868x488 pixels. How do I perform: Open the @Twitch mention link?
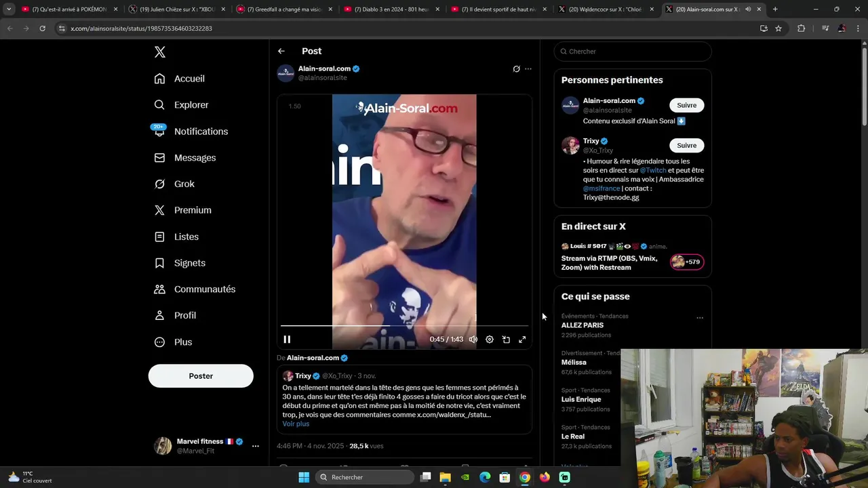click(x=653, y=171)
